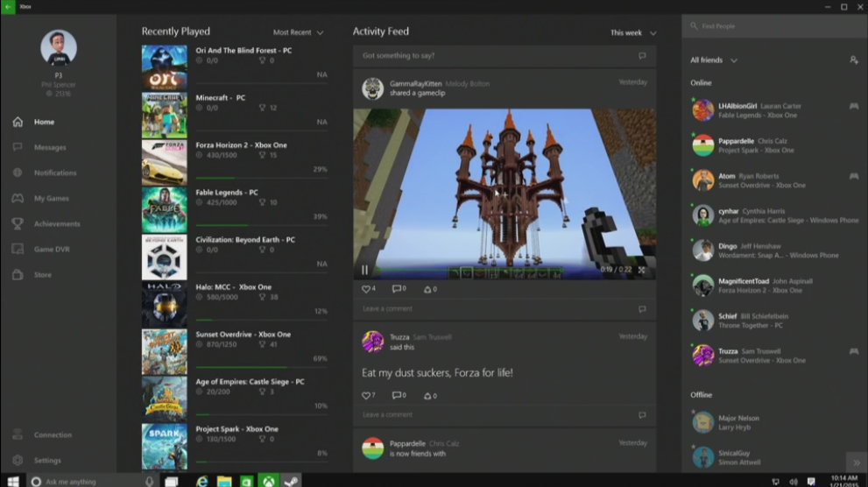Screen dimensions: 868x487
Task: Click the Got something to say field
Action: [x=505, y=55]
